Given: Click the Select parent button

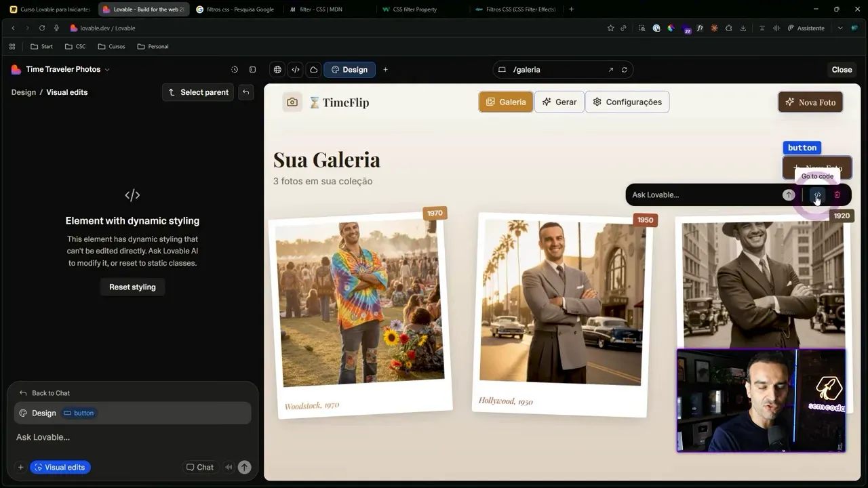Looking at the screenshot, I should coord(198,92).
